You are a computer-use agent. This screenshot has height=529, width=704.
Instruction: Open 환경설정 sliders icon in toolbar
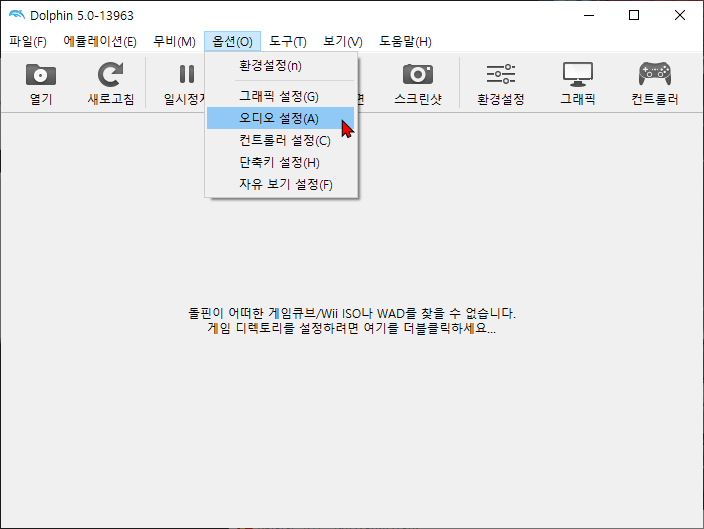pos(501,75)
